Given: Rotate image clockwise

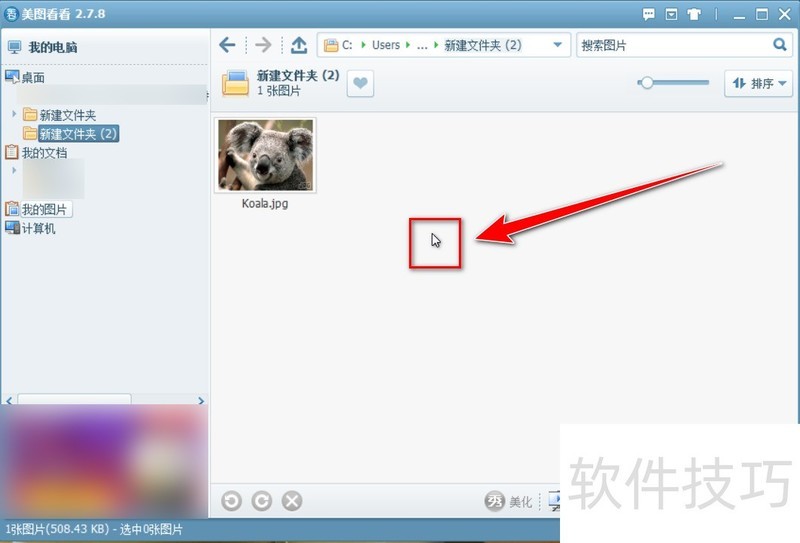Looking at the screenshot, I should click(262, 501).
